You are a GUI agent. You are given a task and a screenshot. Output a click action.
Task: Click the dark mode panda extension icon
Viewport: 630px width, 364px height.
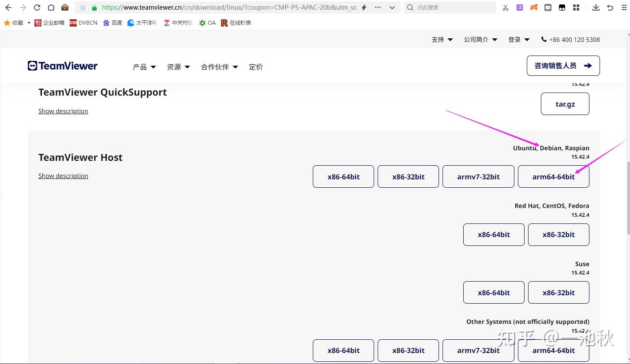(562, 7)
